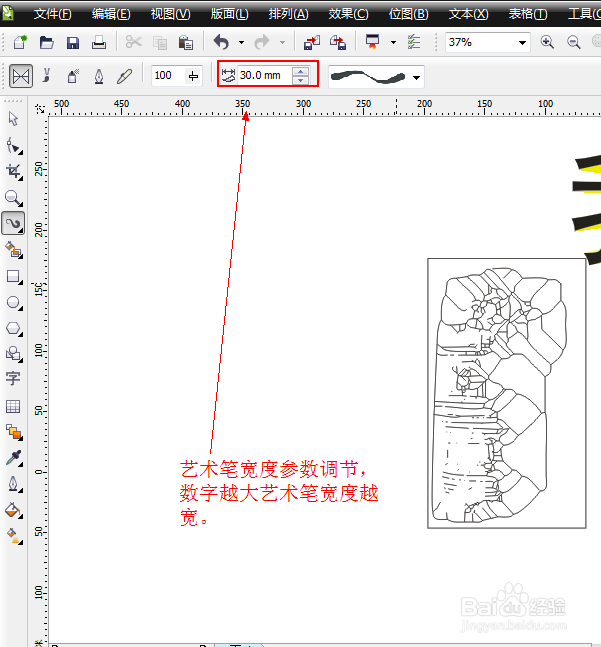Open the zoom level 37% dropdown
This screenshot has height=647, width=601.
pyautogui.click(x=522, y=43)
